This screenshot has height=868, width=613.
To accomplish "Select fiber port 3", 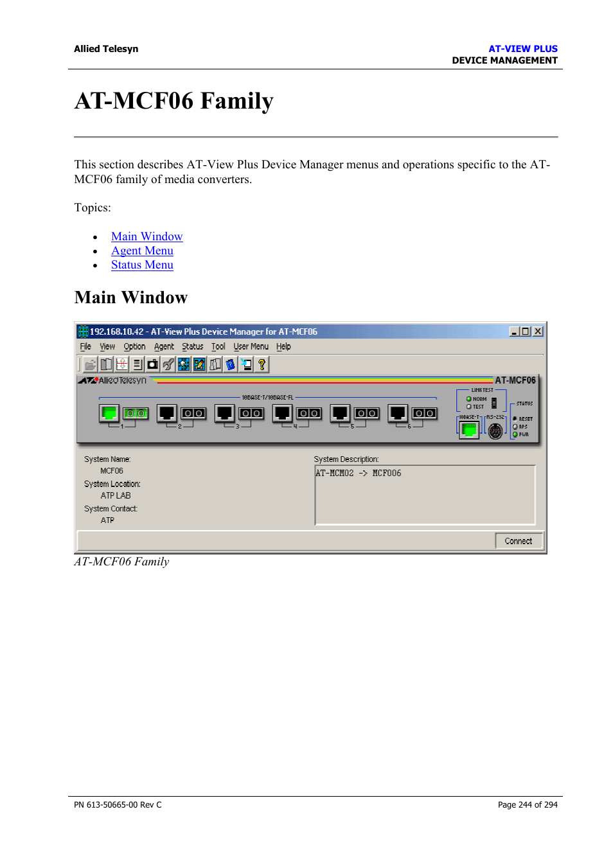I will 251,413.
